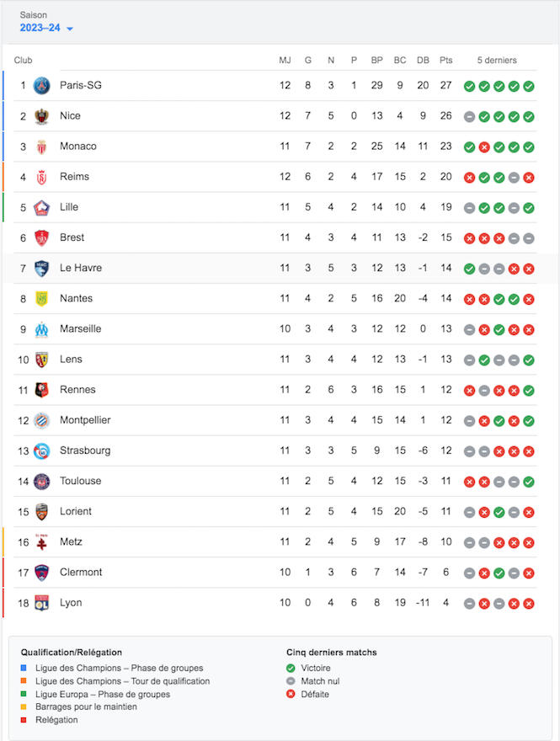
Task: Select the Lille club crest
Action: 41,207
